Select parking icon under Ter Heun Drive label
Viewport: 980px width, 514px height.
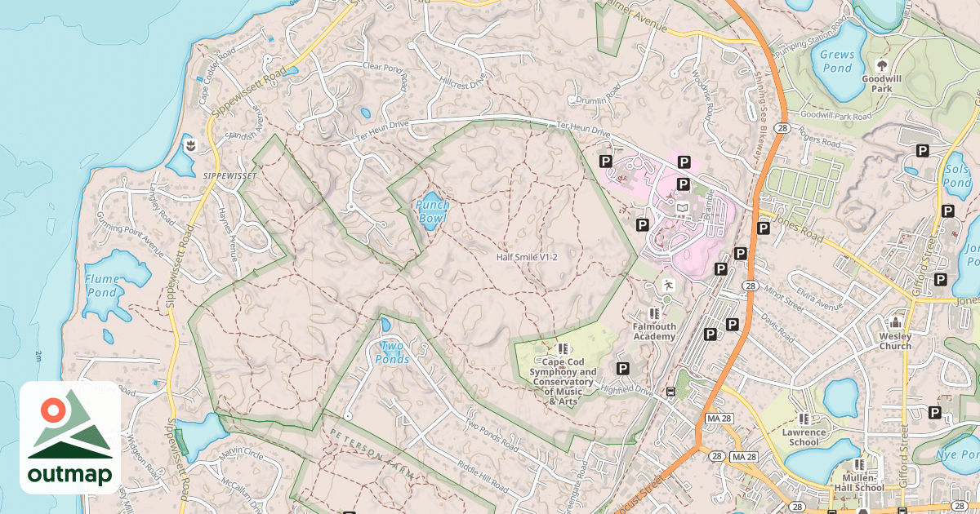coord(606,162)
